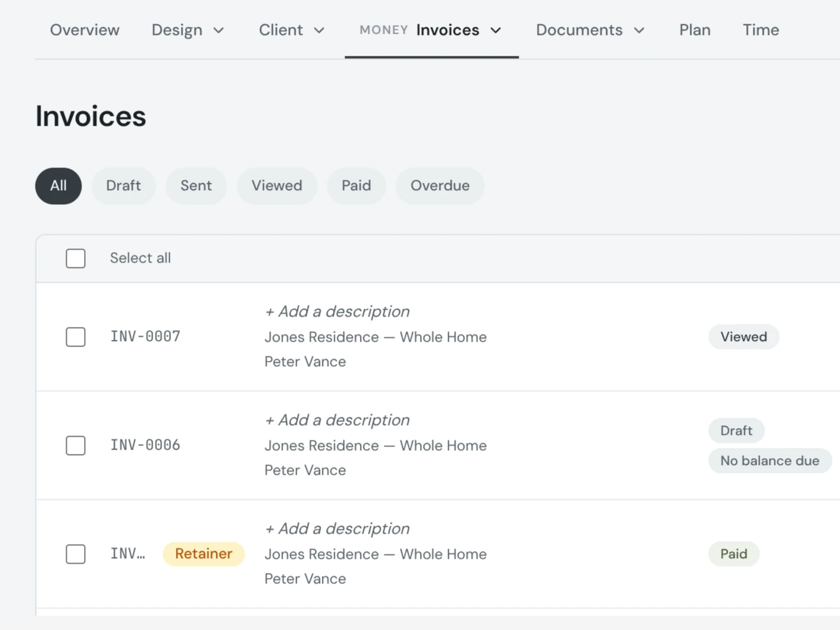Image resolution: width=840 pixels, height=630 pixels.
Task: Click the Invoices page heading
Action: click(91, 117)
